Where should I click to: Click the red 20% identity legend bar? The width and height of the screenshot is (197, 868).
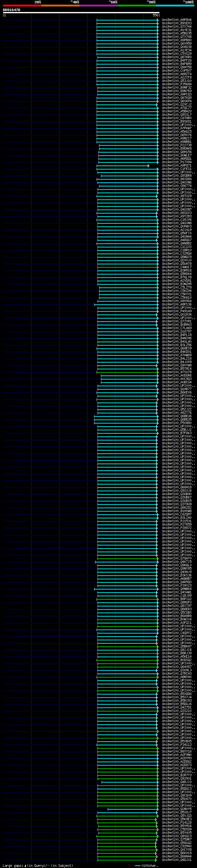pos(22,6)
